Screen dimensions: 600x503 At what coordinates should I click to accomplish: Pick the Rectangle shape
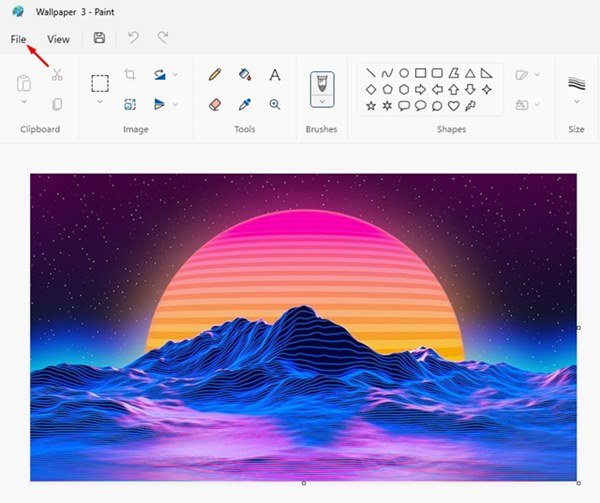pos(421,73)
